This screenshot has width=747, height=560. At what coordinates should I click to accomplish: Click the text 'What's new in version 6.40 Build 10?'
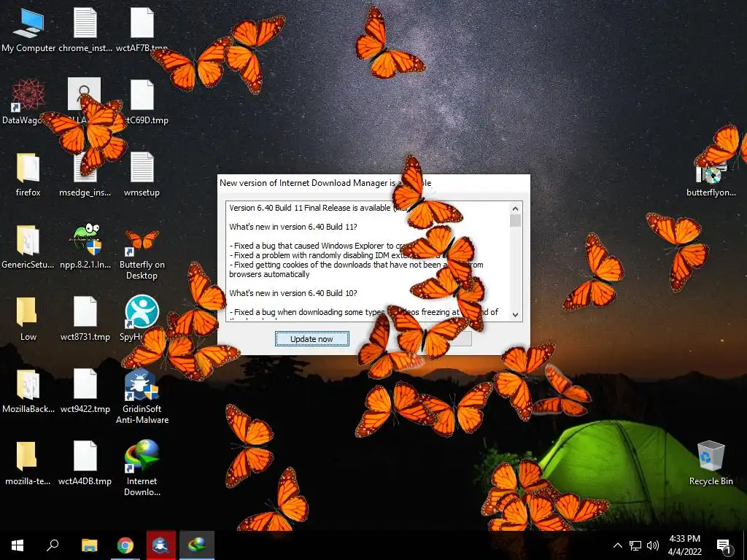click(x=293, y=293)
